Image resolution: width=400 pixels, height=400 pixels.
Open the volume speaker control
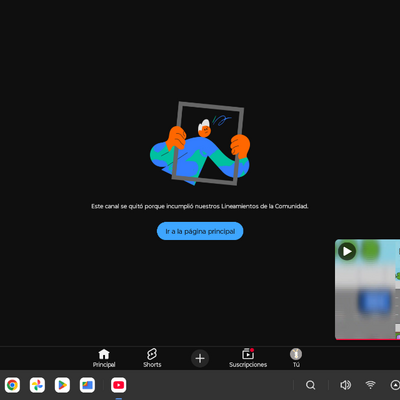pyautogui.click(x=345, y=385)
